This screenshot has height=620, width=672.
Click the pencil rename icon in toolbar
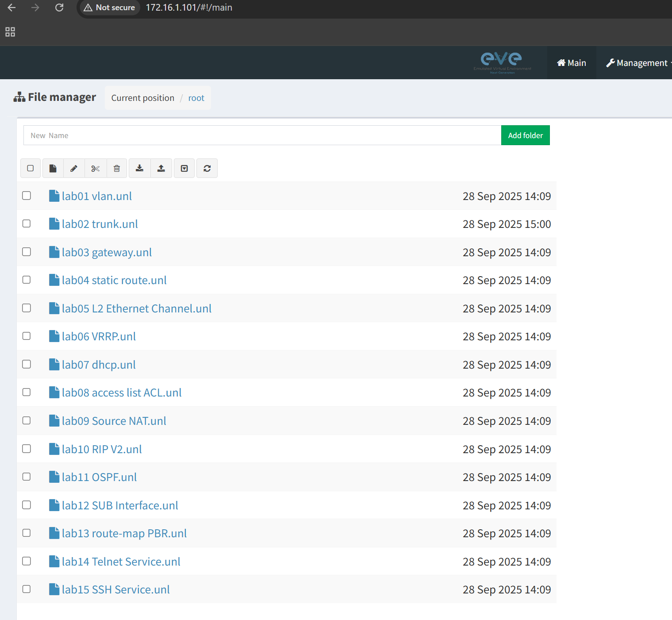click(74, 168)
